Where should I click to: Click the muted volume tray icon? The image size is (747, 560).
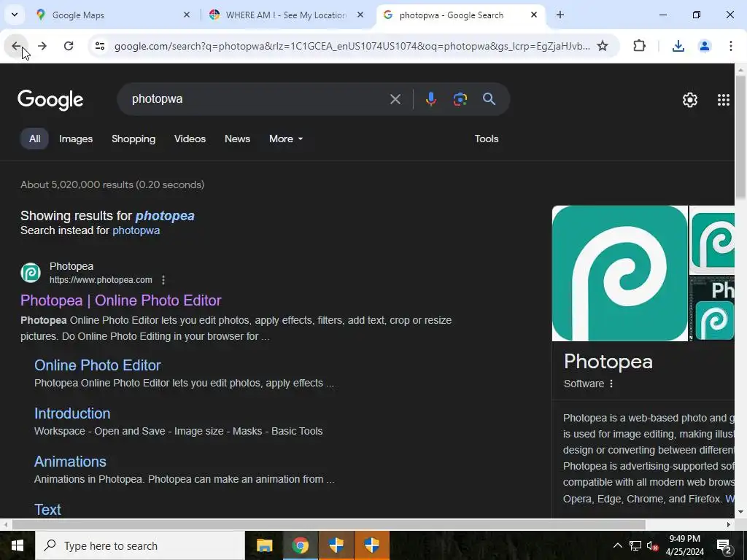[x=653, y=545]
